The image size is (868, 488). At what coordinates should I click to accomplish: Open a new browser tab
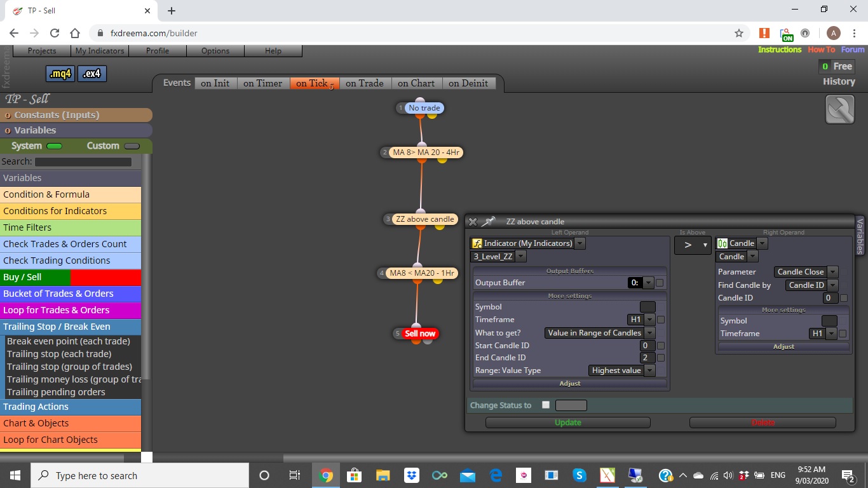tap(172, 10)
